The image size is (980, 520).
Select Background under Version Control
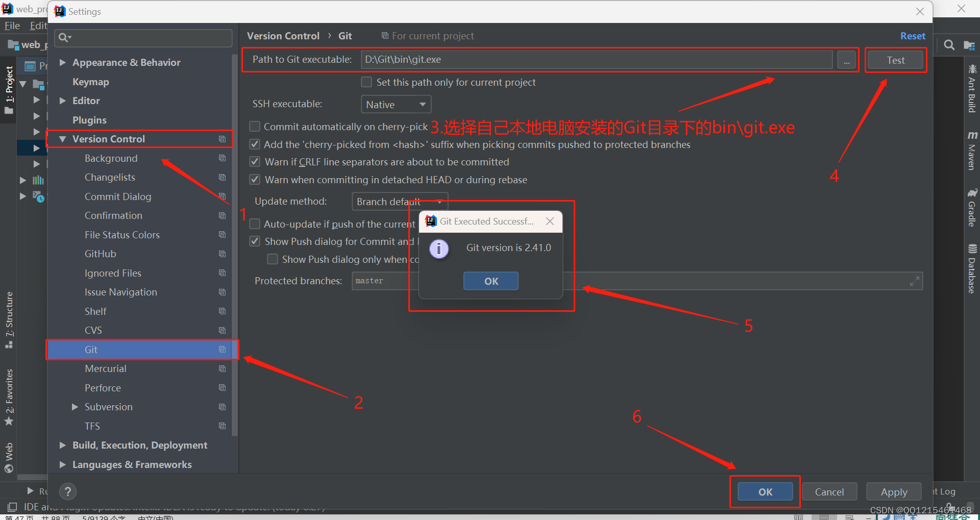[111, 158]
